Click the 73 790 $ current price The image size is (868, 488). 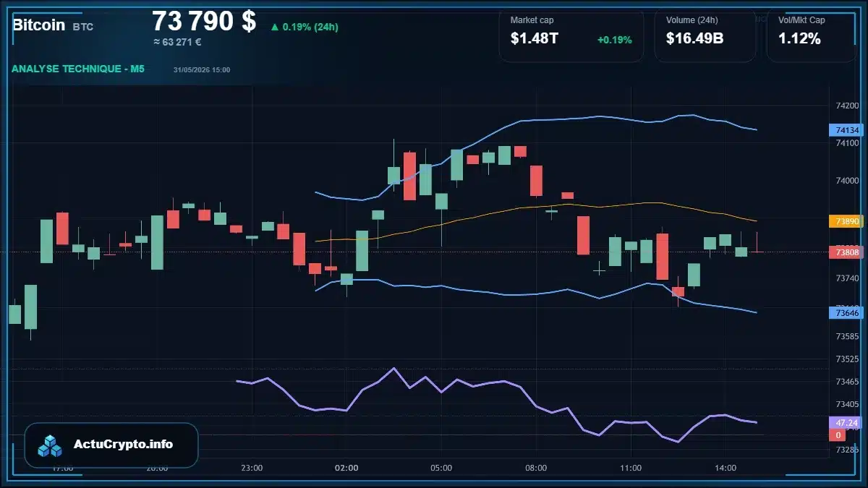click(204, 22)
